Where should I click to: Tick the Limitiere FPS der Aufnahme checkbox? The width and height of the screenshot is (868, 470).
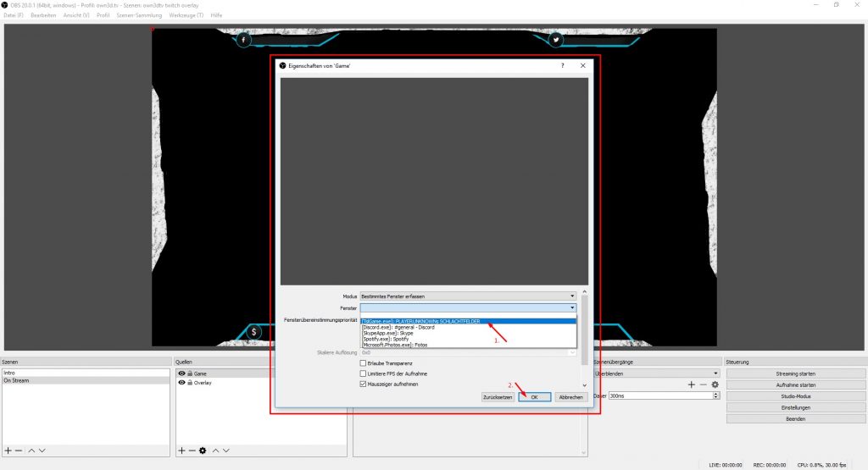[364, 373]
